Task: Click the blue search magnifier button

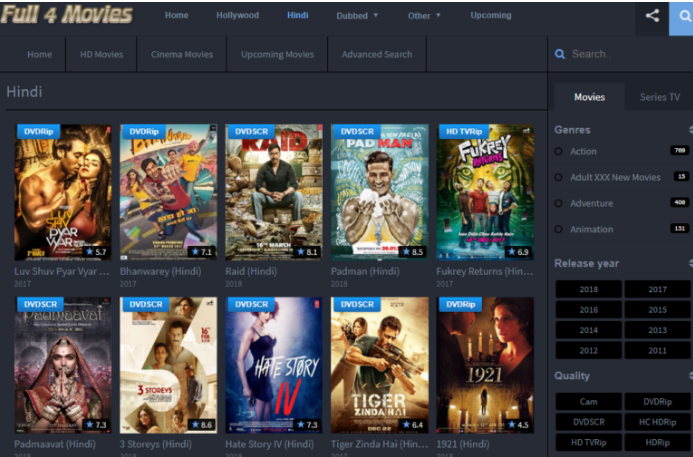Action: 685,16
